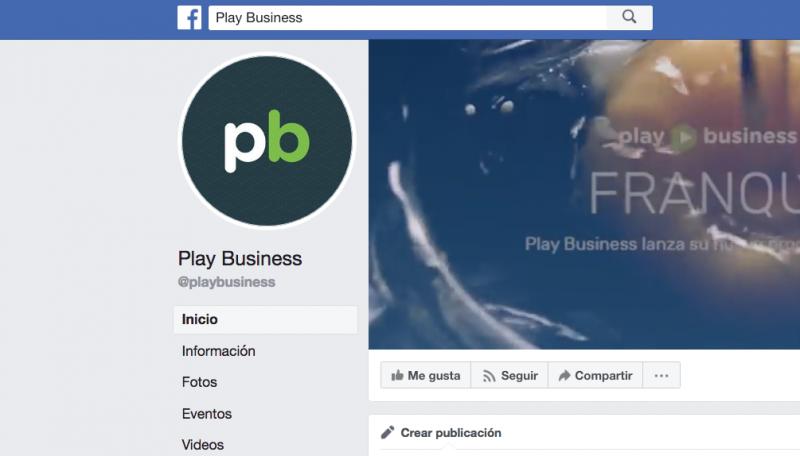Click the Play Business search input field
This screenshot has width=800, height=456.
(408, 18)
